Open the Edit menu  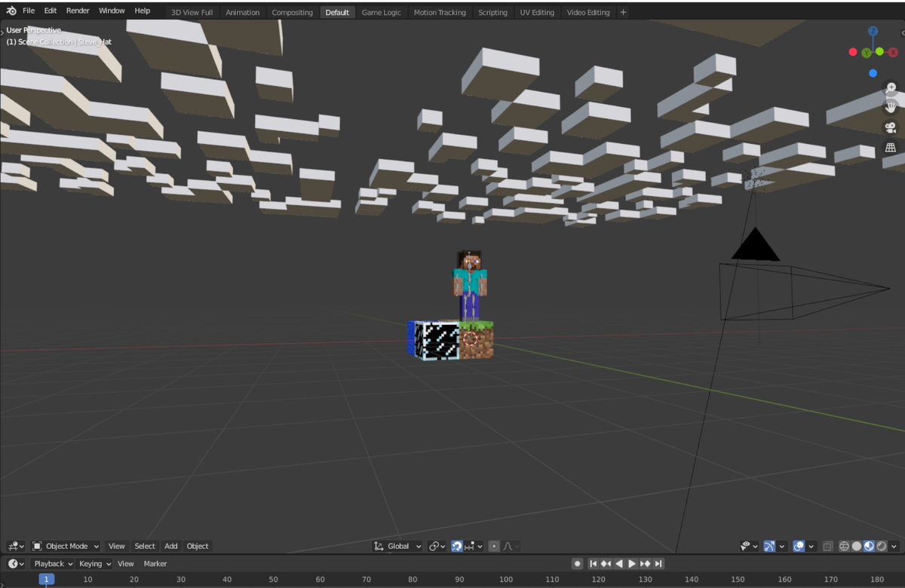[51, 11]
